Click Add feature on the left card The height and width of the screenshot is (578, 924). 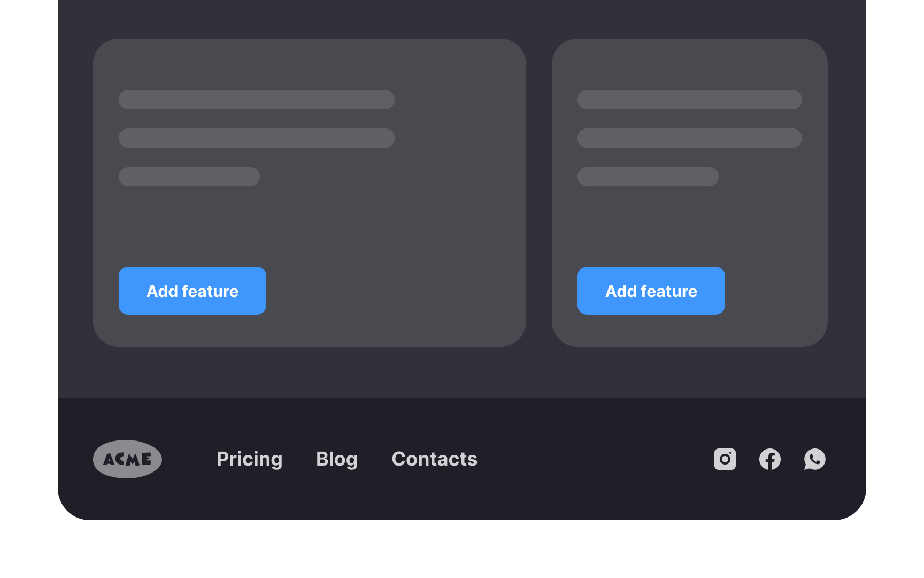[x=192, y=291]
